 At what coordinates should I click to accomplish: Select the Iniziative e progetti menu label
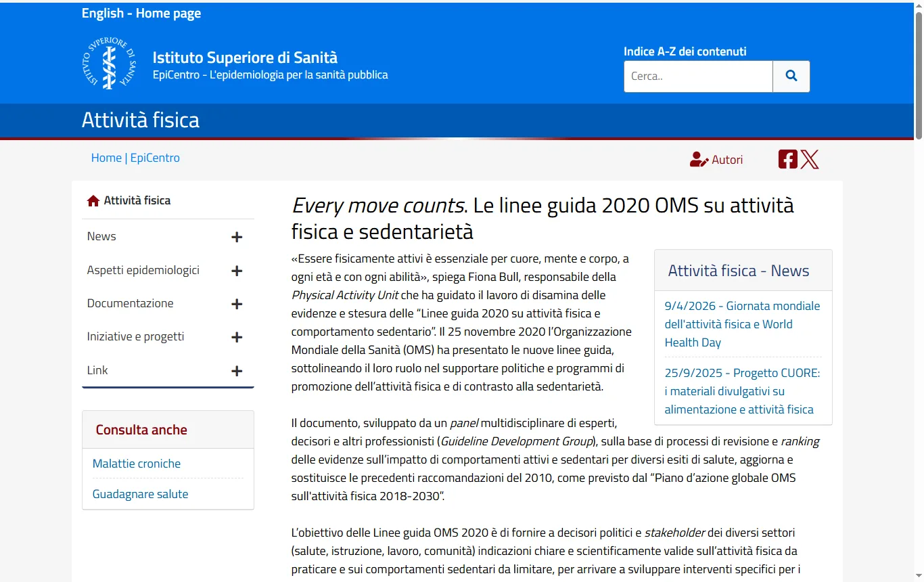(136, 336)
